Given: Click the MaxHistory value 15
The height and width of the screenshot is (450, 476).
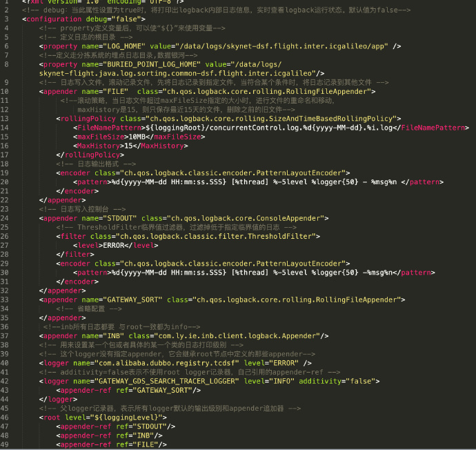Looking at the screenshot, I should [129, 146].
